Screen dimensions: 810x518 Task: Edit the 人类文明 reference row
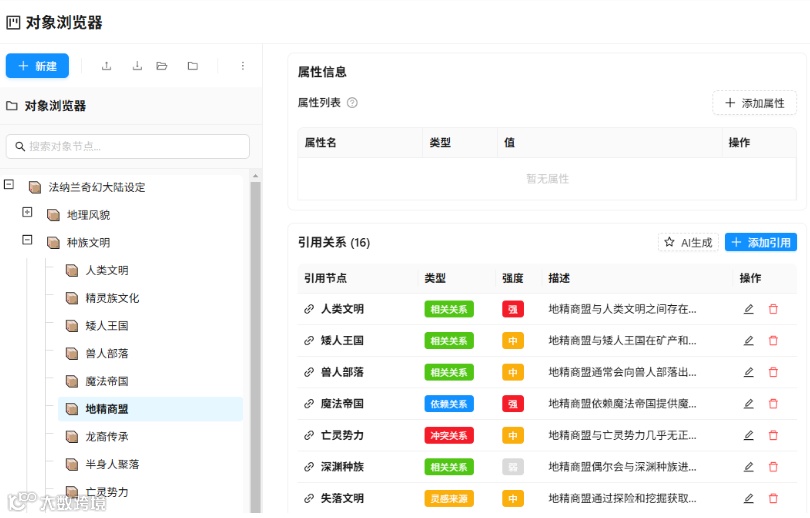pos(749,309)
